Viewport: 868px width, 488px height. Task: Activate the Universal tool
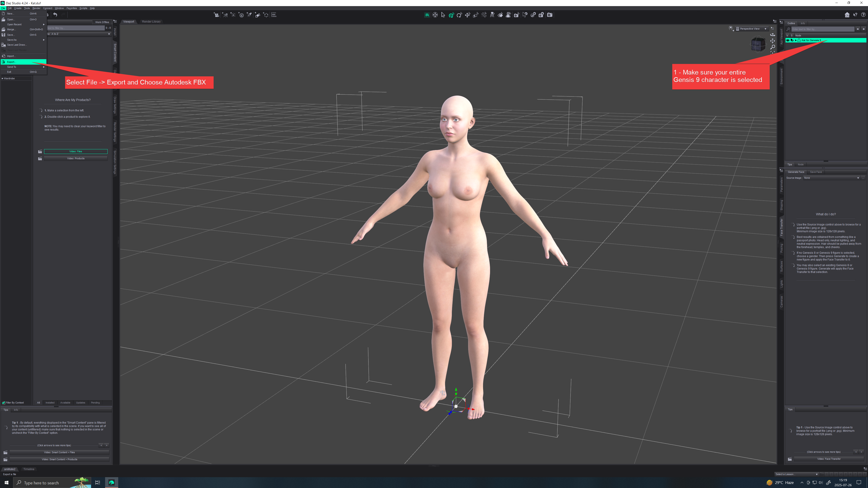(x=451, y=15)
